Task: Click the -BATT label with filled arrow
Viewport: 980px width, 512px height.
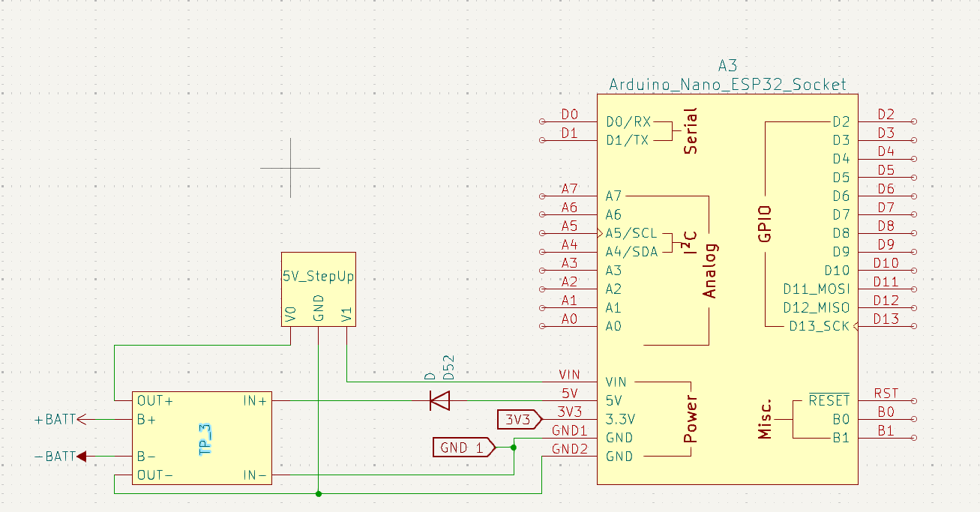Action: pos(81,456)
